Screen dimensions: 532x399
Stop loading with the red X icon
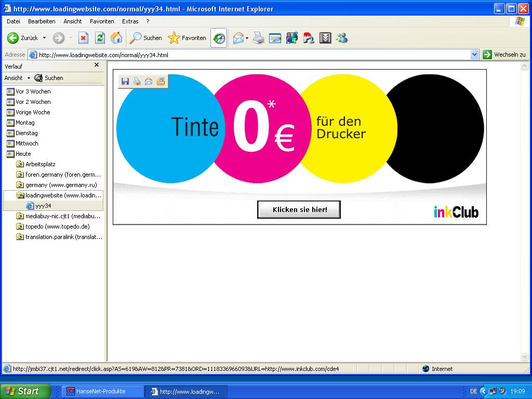tap(83, 37)
